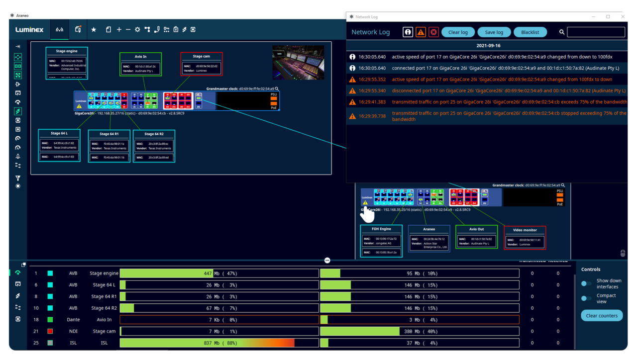Open the settings gear icon in toolbar
This screenshot has height=364, width=637.
137,30
